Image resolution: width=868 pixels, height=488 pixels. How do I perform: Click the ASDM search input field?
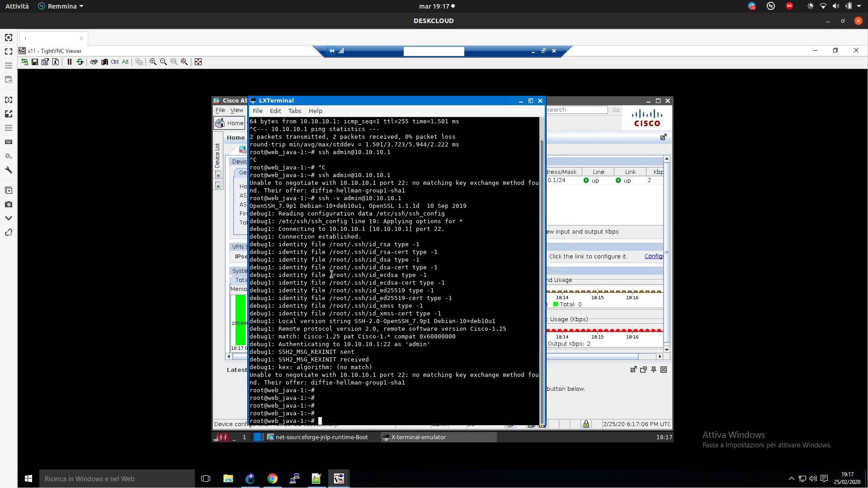click(577, 110)
